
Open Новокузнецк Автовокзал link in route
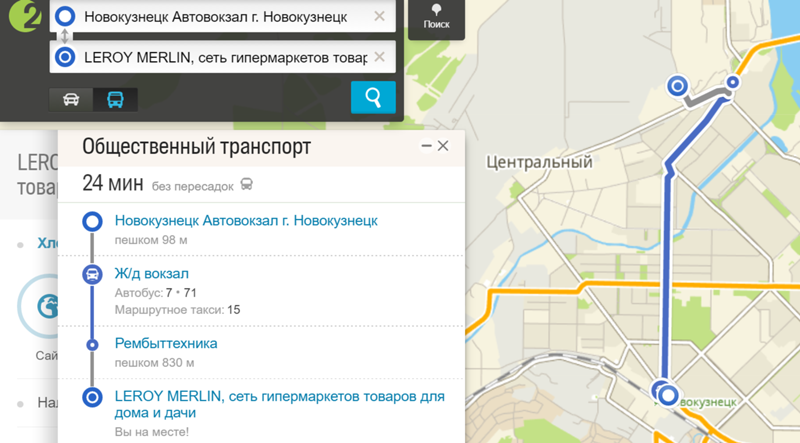click(246, 220)
